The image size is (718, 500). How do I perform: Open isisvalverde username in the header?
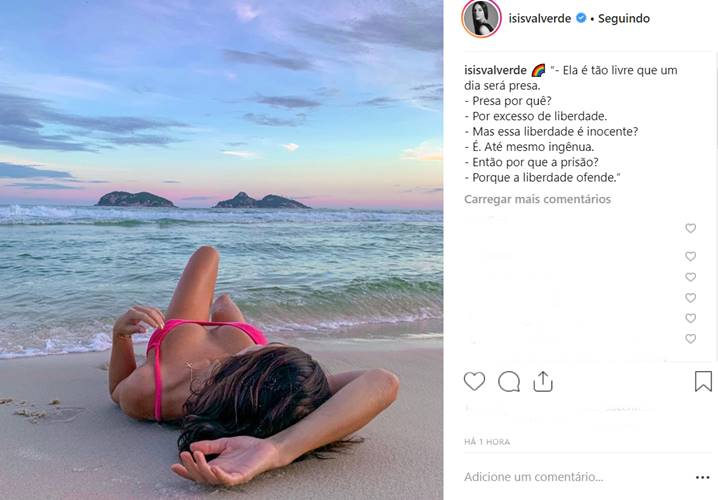point(539,18)
